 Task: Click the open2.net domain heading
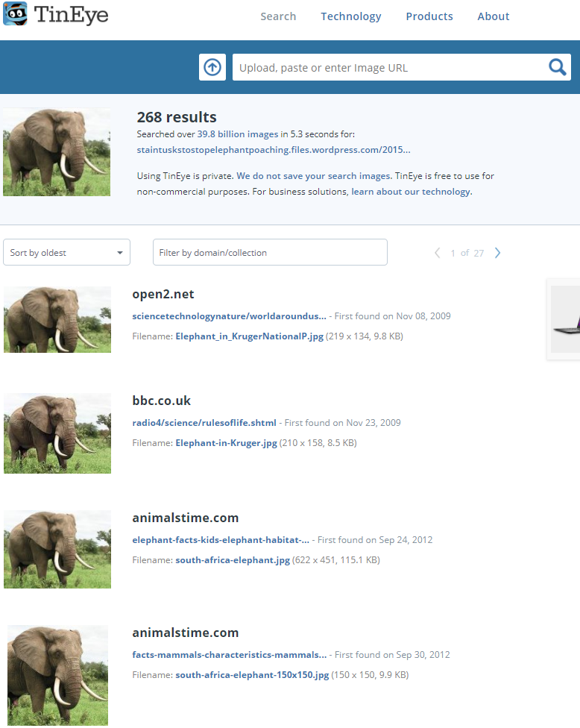coord(163,294)
